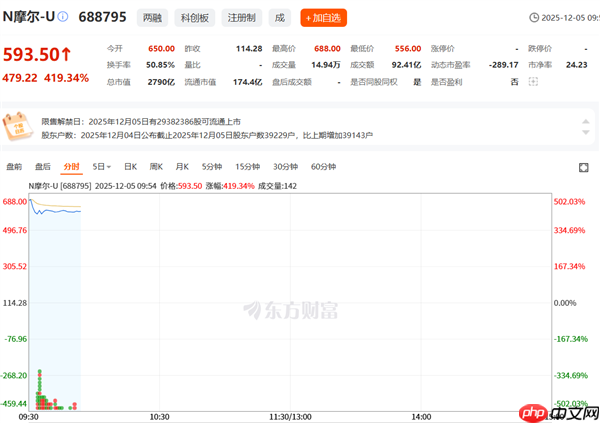This screenshot has width=600, height=423.
Task: Click the tallest volume bar
Action: pyautogui.click(x=39, y=389)
